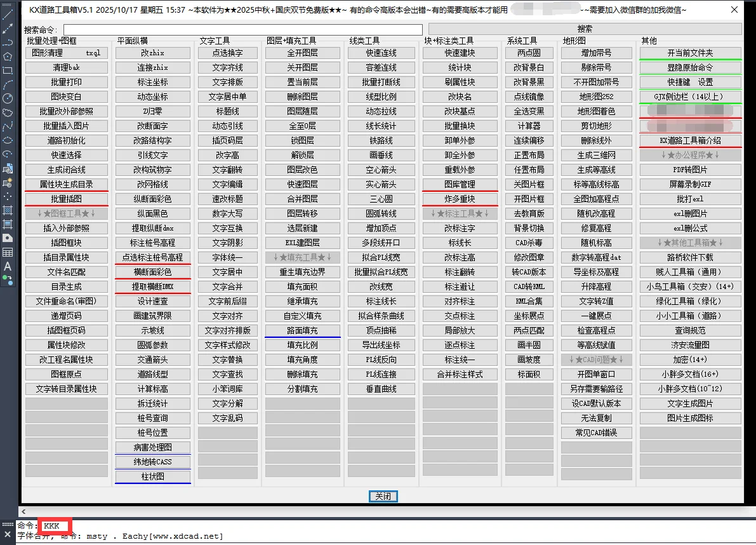Click the 搜索命令 input field
Screen dimensions: 756x545
click(x=242, y=29)
